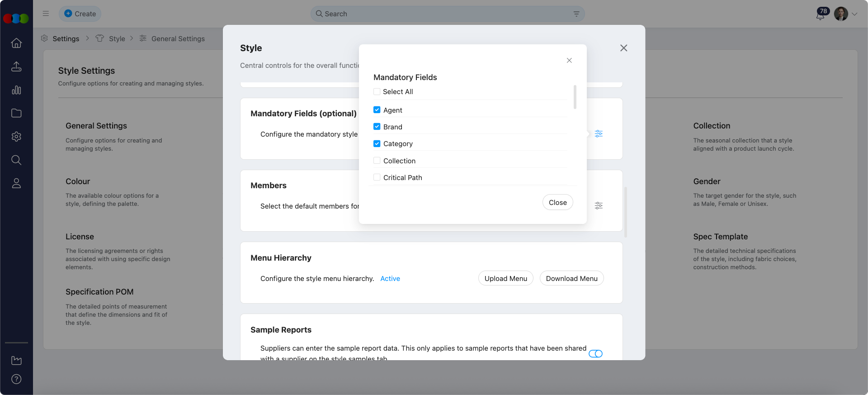The height and width of the screenshot is (395, 868).
Task: Open the bar chart analytics icon
Action: [16, 90]
